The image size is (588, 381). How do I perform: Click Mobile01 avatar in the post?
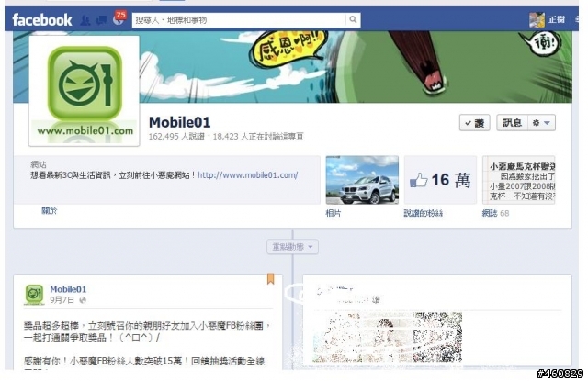coord(35,294)
